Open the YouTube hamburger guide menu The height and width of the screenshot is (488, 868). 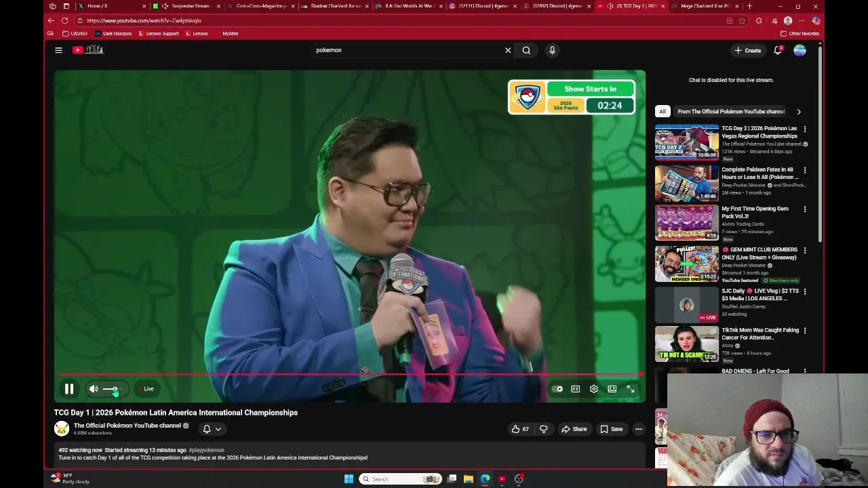click(x=58, y=50)
